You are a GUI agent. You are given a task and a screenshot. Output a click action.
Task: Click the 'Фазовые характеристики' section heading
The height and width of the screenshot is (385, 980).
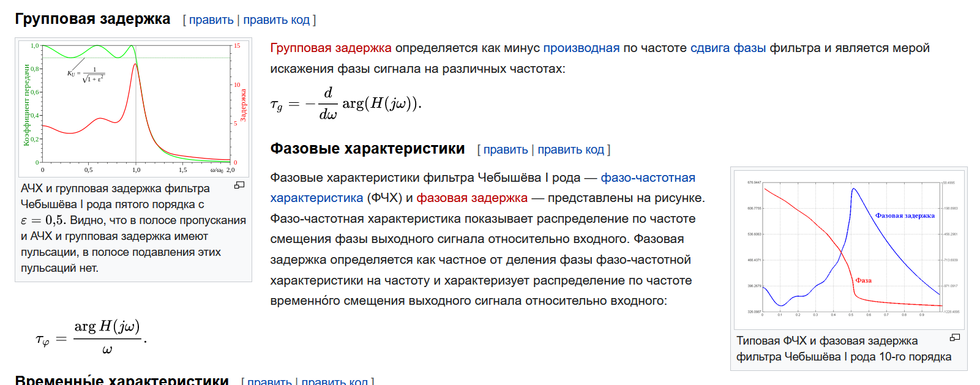[367, 149]
